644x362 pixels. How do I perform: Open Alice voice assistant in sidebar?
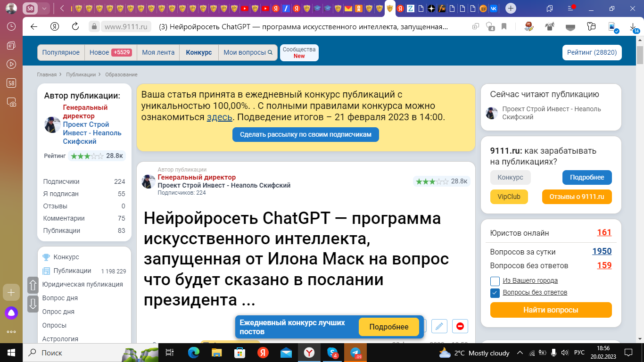[11, 313]
